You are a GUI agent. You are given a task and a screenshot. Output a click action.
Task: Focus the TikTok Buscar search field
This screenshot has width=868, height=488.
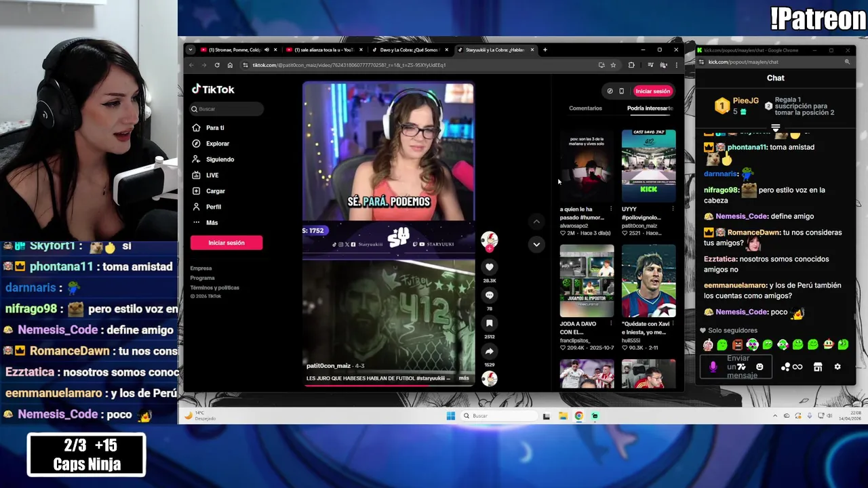point(226,108)
